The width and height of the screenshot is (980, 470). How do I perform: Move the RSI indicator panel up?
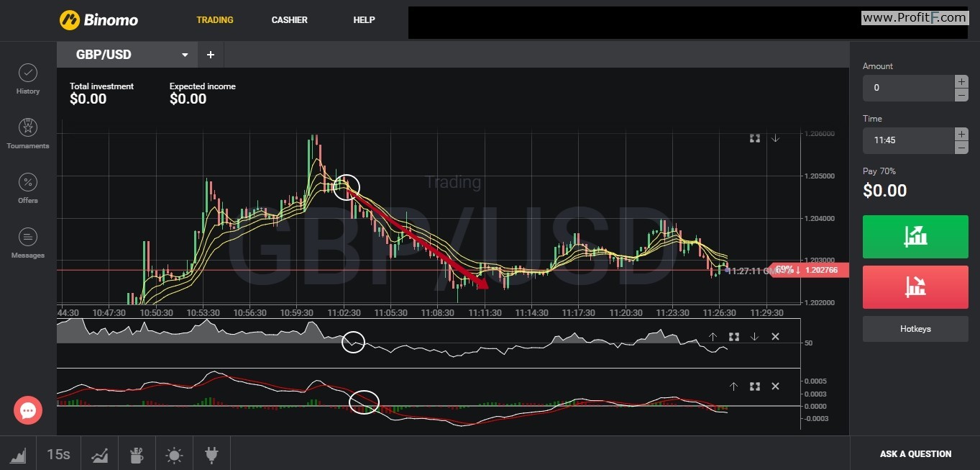tap(713, 337)
